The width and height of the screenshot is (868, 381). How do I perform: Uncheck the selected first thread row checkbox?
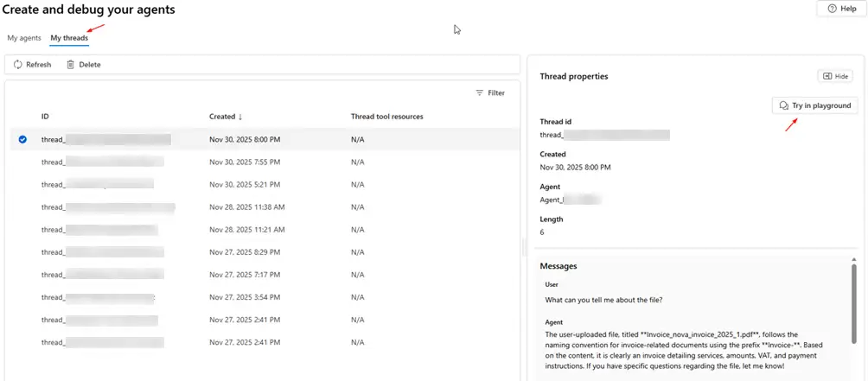pos(22,139)
